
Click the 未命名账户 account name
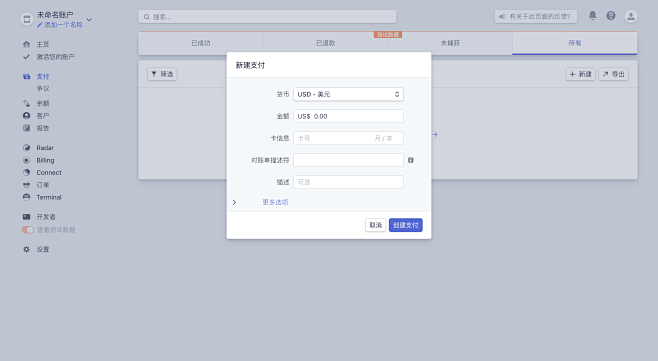(55, 15)
